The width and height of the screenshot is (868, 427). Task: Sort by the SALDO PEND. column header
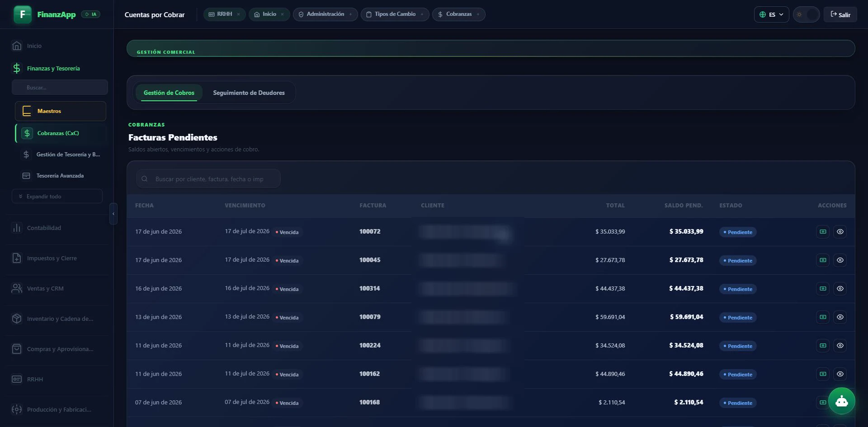(684, 206)
